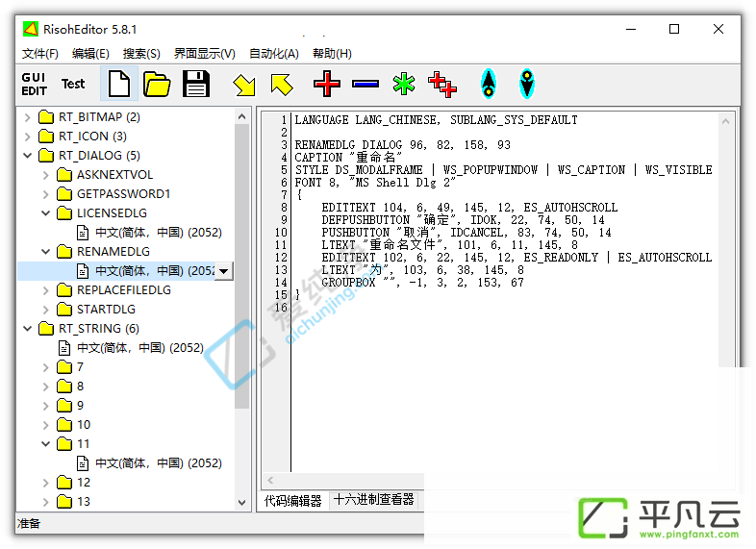The width and height of the screenshot is (756, 549).
Task: Select string folder 9
Action: tap(70, 406)
